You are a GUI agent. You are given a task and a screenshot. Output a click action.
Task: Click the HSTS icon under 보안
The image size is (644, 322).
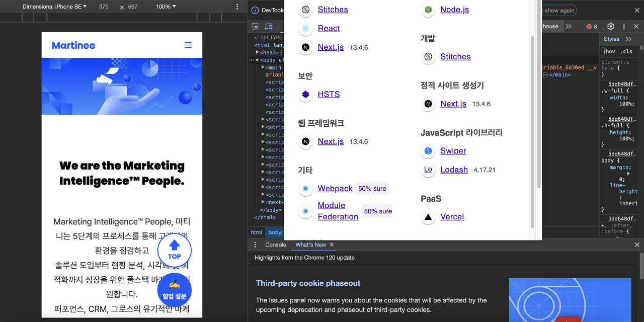(x=305, y=94)
